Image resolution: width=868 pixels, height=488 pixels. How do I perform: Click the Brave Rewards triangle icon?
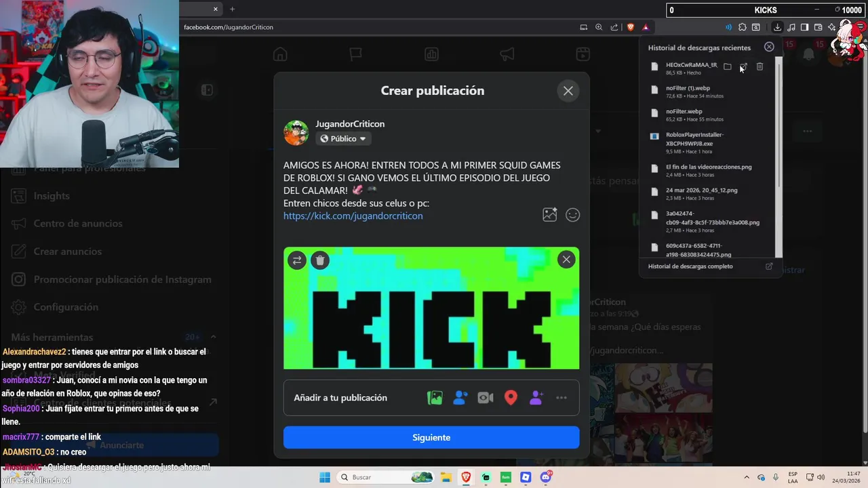(646, 27)
